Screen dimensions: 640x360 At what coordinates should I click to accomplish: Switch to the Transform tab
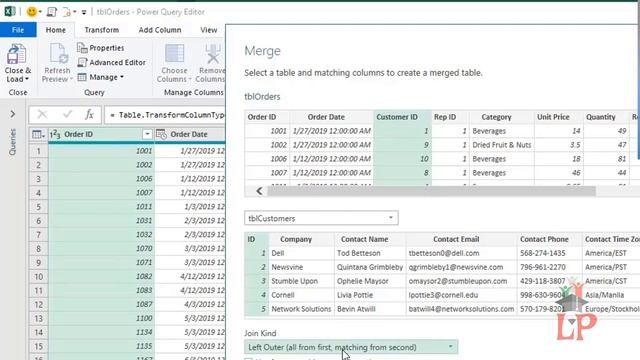pos(102,30)
